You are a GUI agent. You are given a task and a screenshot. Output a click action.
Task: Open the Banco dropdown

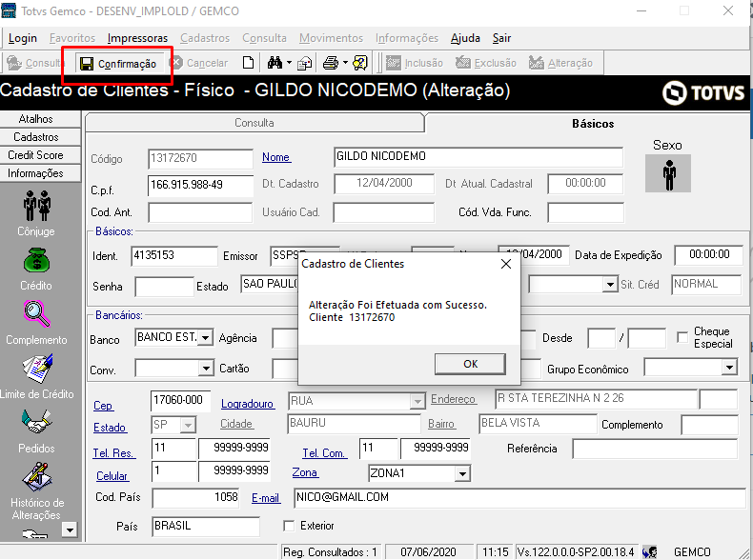(206, 338)
